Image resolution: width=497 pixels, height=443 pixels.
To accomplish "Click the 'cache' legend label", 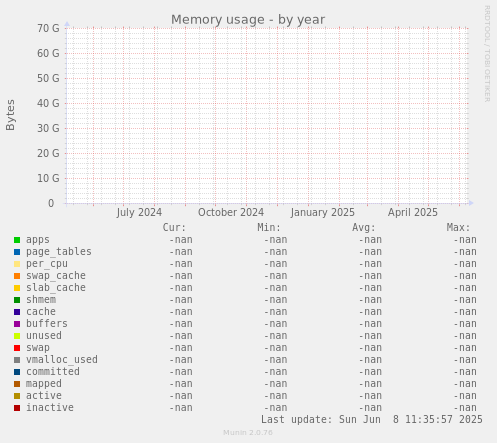I will pyautogui.click(x=41, y=312).
